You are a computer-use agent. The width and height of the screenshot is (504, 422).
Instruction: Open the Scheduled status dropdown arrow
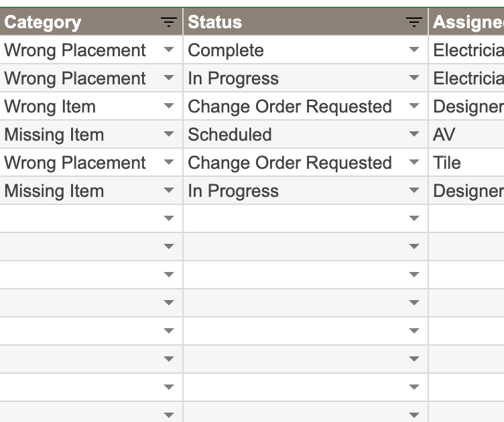[x=414, y=133]
